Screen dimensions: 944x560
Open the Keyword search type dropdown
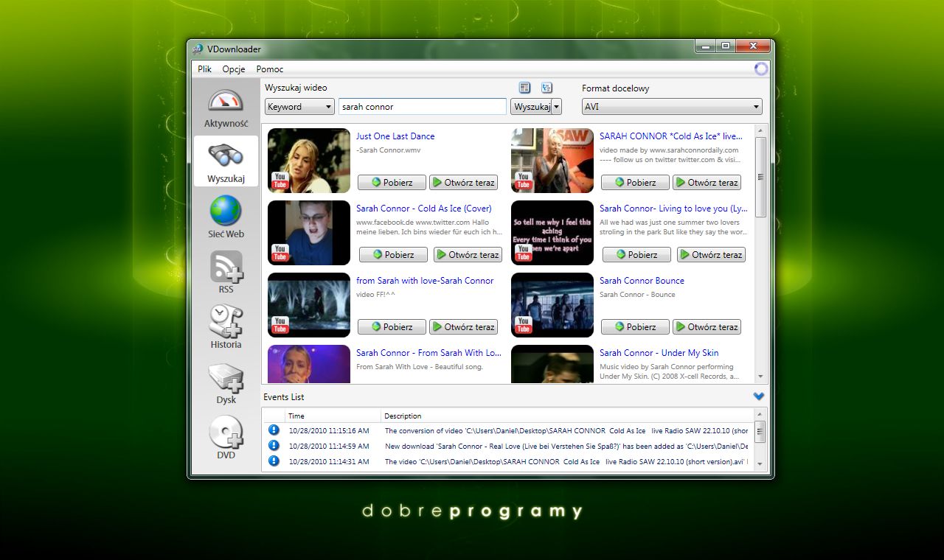point(299,107)
